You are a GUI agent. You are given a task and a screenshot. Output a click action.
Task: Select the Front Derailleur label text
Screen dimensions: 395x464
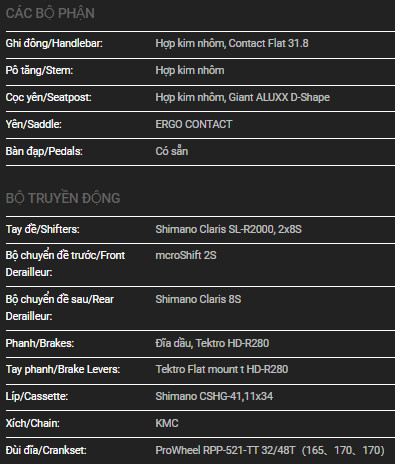65,264
